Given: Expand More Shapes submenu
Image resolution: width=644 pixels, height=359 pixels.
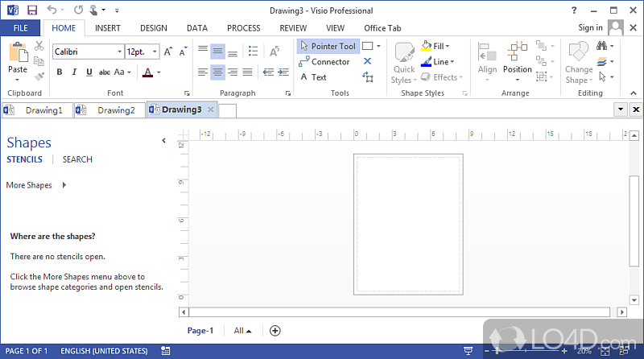Looking at the screenshot, I should pos(64,185).
